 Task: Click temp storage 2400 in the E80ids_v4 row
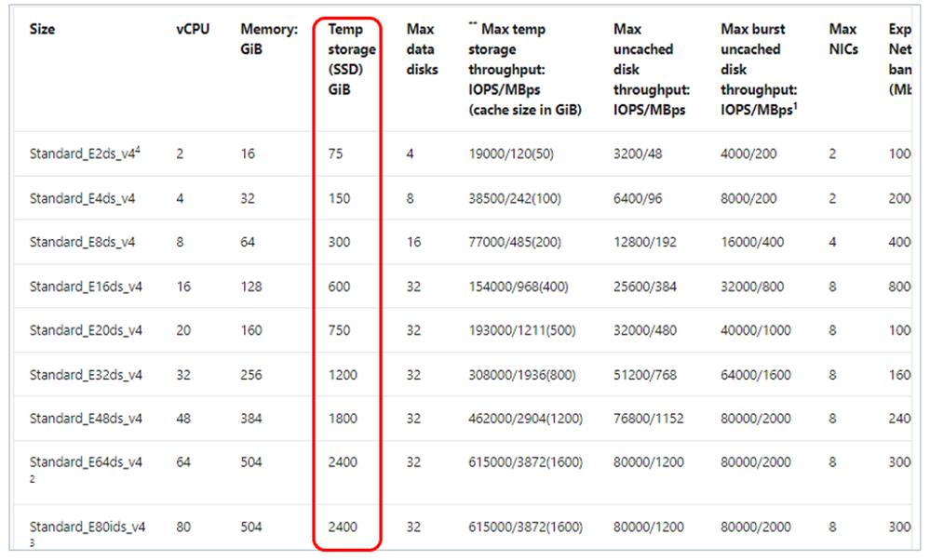pos(343,527)
